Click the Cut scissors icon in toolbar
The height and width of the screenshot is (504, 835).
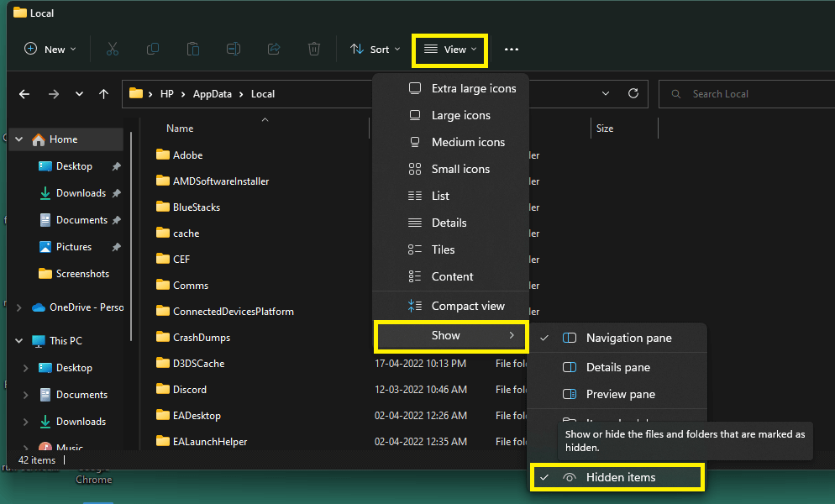coord(113,50)
